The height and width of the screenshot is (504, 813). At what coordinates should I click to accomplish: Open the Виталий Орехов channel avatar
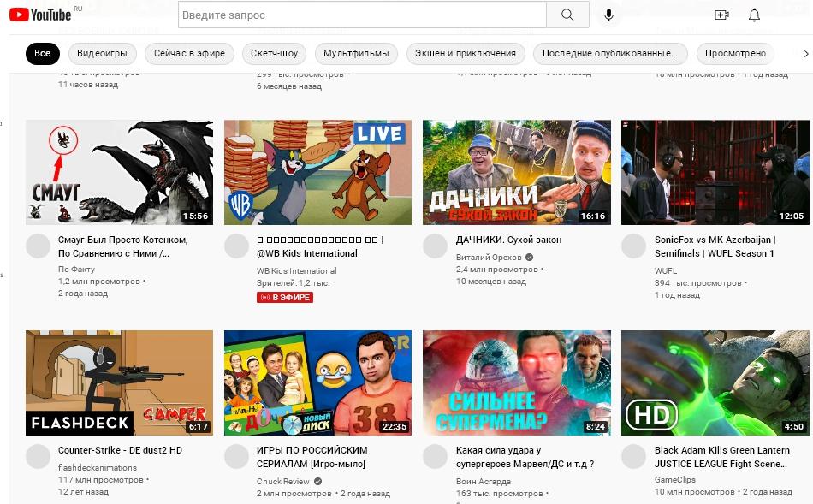pos(436,246)
